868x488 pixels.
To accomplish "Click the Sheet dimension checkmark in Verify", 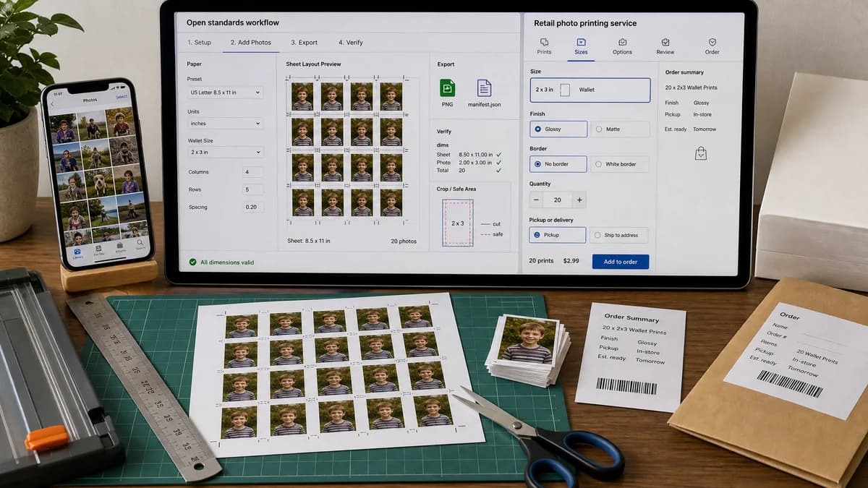I will click(x=499, y=154).
